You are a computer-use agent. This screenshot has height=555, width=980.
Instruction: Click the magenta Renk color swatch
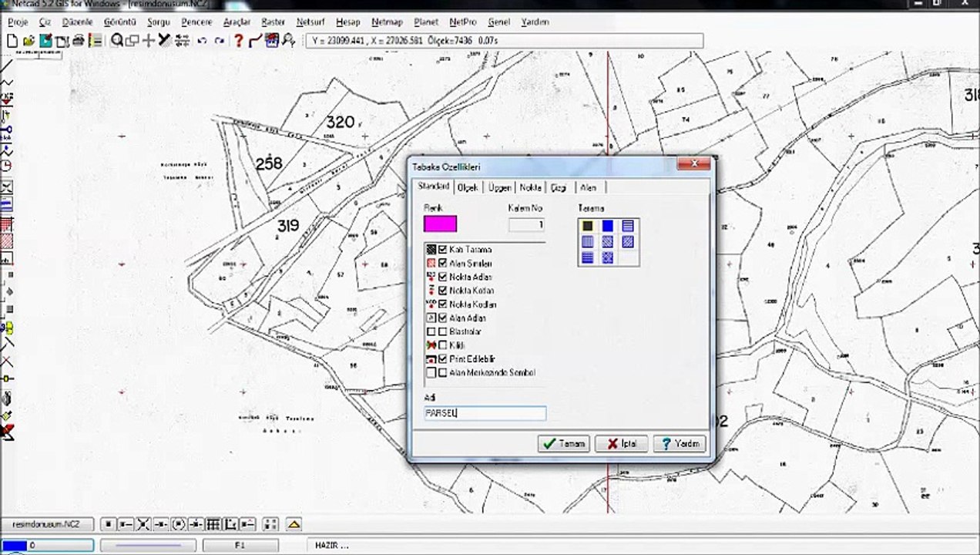click(440, 224)
